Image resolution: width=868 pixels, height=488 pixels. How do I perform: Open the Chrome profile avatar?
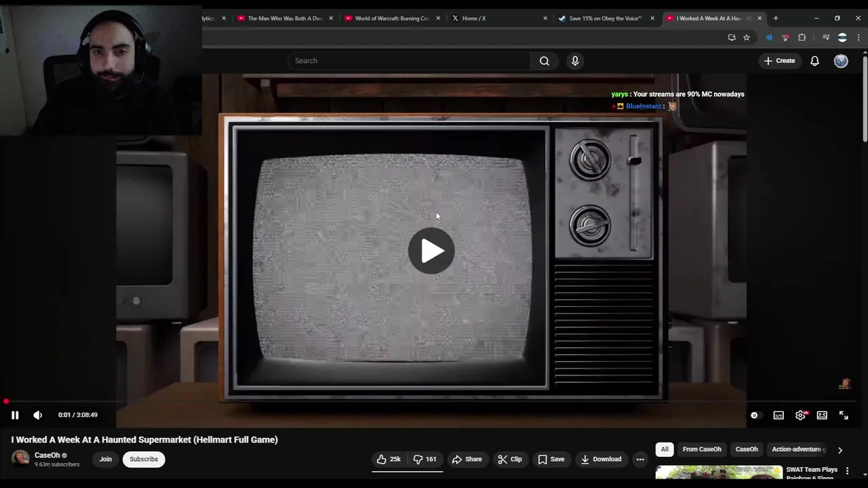coord(842,37)
